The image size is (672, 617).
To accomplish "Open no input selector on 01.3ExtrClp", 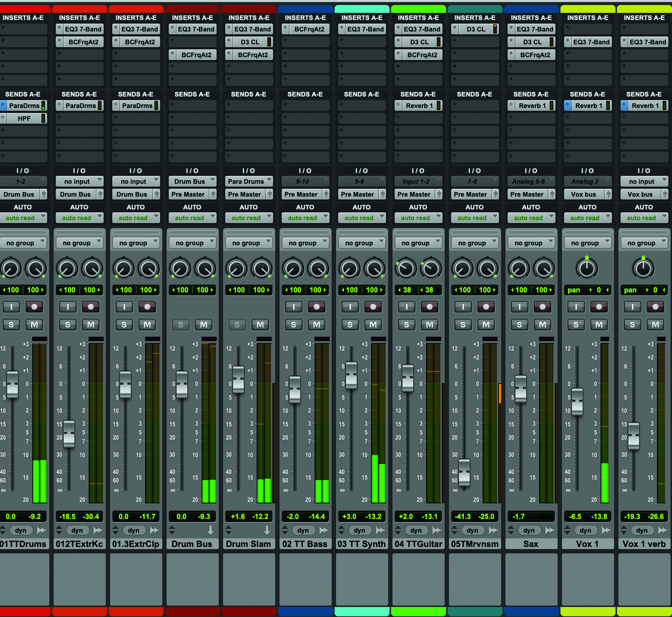I will (x=136, y=181).
